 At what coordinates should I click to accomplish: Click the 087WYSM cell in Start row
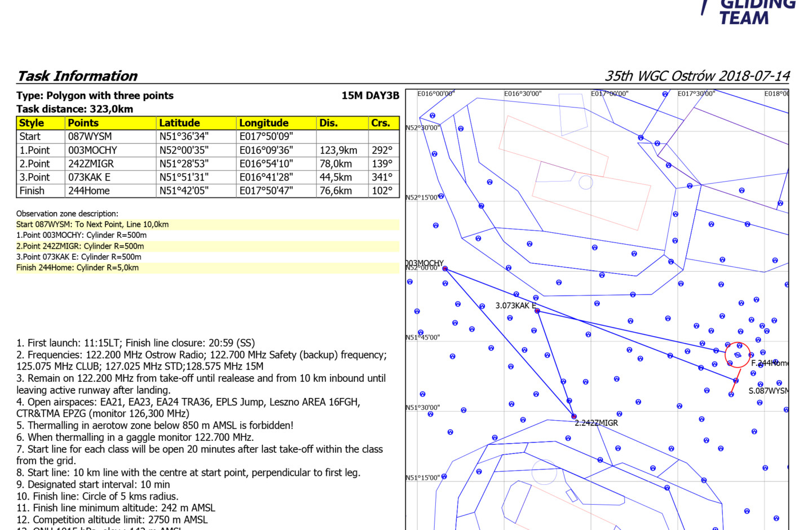coord(90,136)
